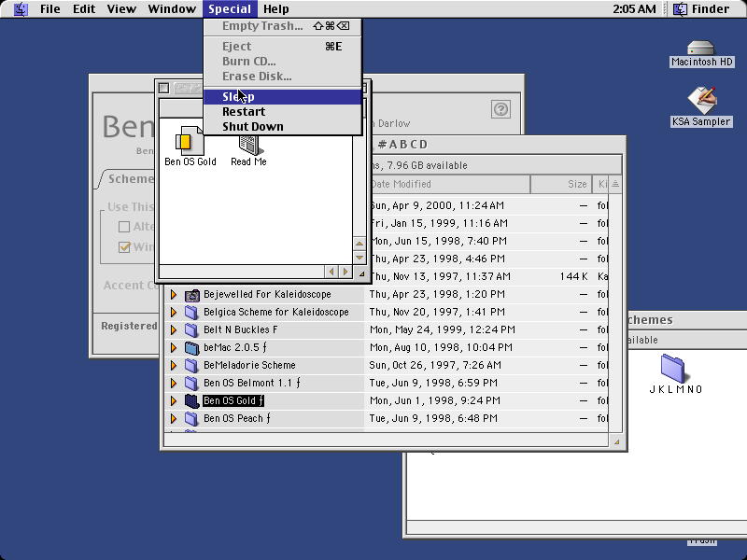Select the Ben OS Gold file icon
The height and width of the screenshot is (560, 747).
[190, 142]
